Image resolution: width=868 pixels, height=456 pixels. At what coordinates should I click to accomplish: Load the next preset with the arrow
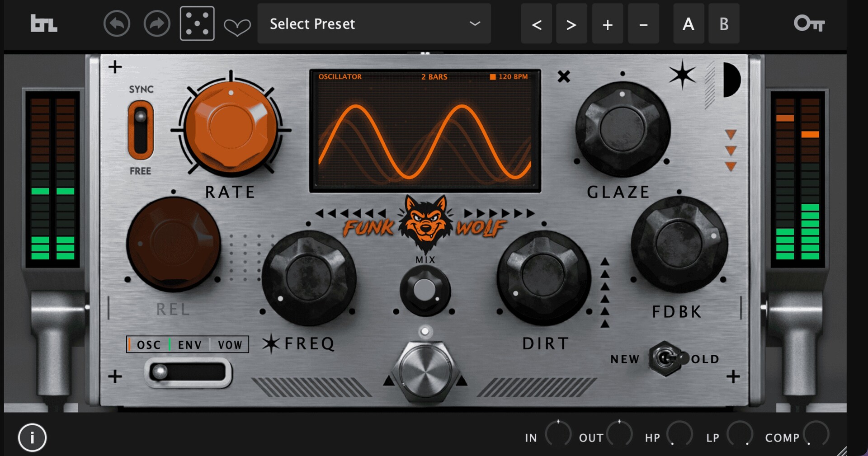(571, 24)
